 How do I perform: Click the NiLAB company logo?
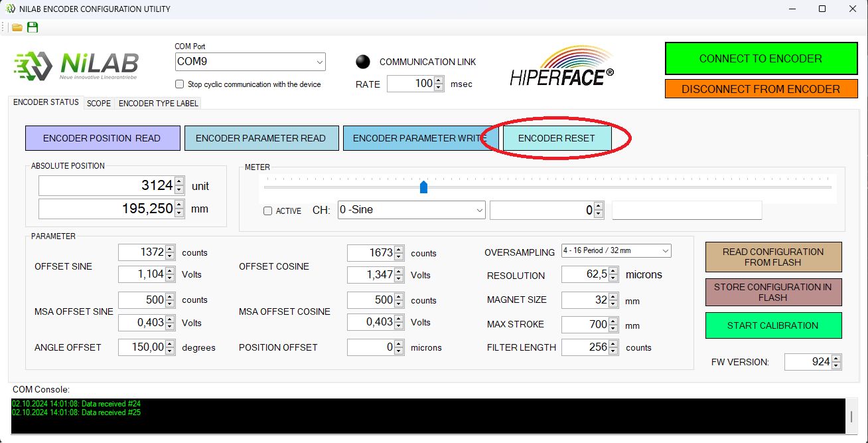pos(76,63)
